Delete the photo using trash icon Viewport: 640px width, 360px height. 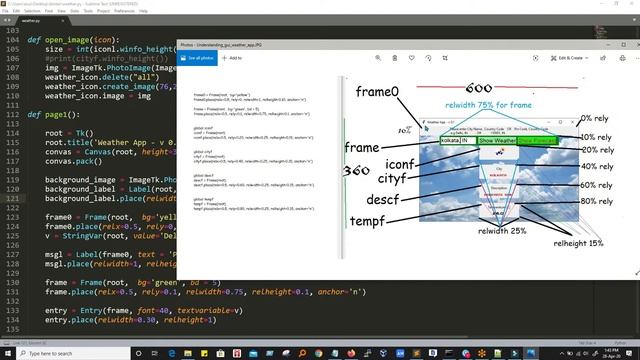pos(395,58)
